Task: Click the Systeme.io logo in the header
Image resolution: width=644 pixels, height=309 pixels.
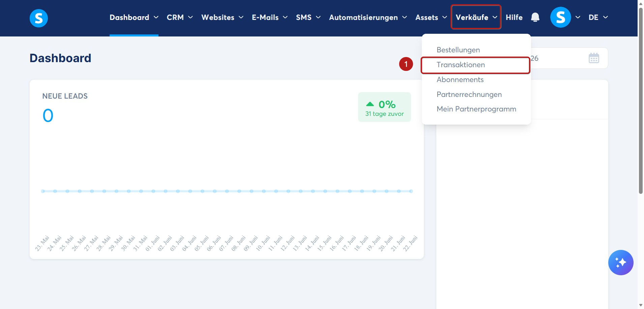Action: pos(39,18)
